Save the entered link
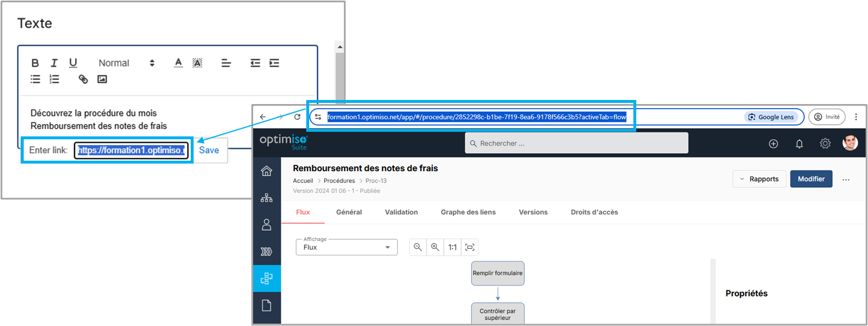The width and height of the screenshot is (868, 326). [x=209, y=150]
